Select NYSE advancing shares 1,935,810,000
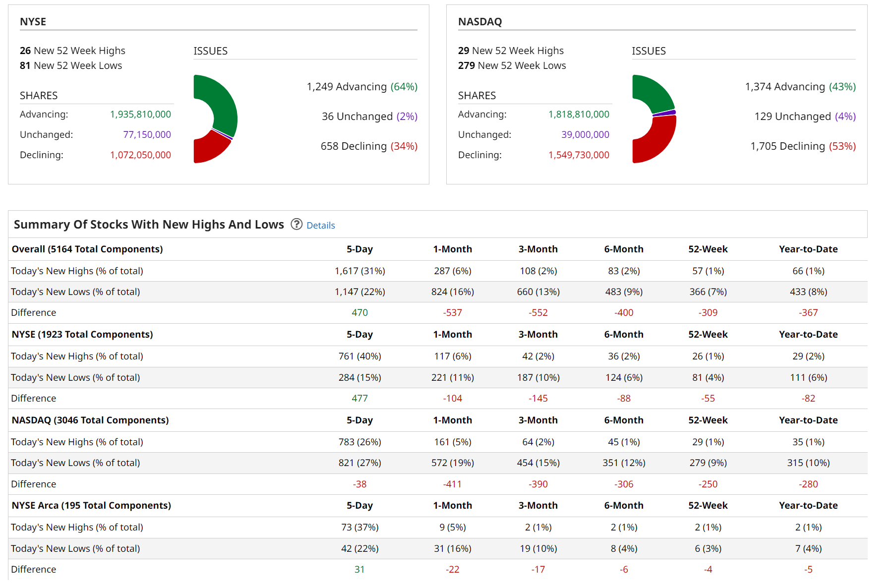Viewport: 887px width, 588px height. 140,115
